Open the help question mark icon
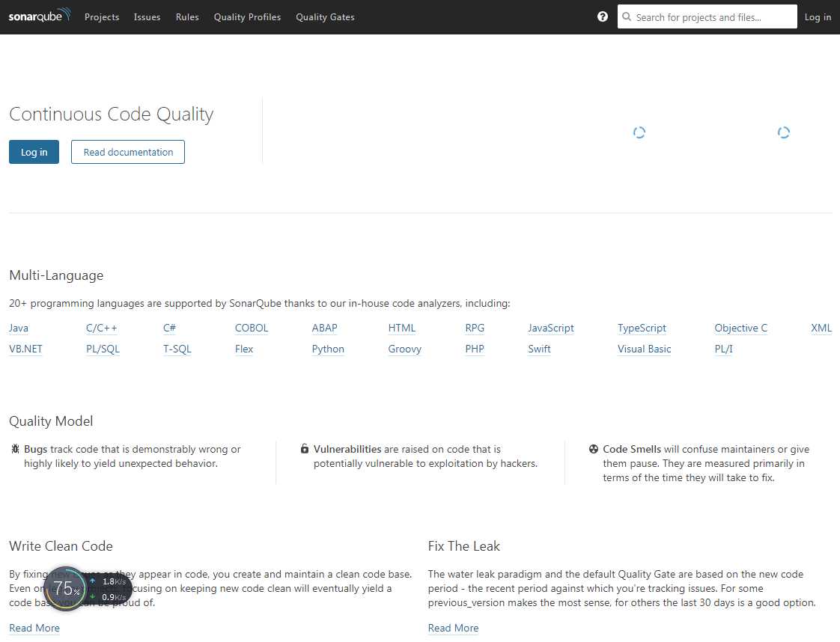 coord(602,16)
